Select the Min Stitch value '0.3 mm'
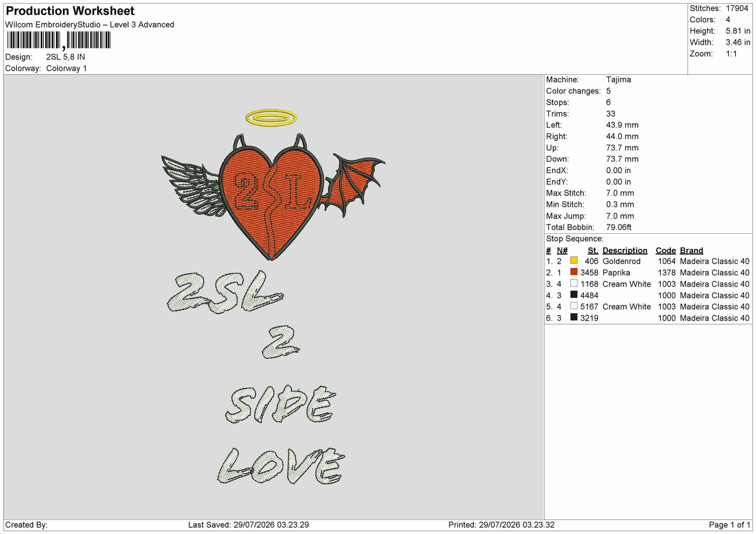This screenshot has width=756, height=534. click(x=620, y=205)
